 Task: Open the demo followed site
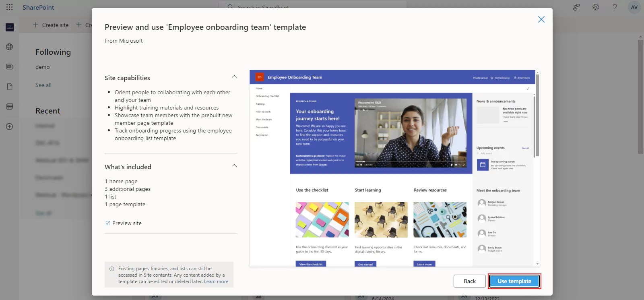click(43, 67)
